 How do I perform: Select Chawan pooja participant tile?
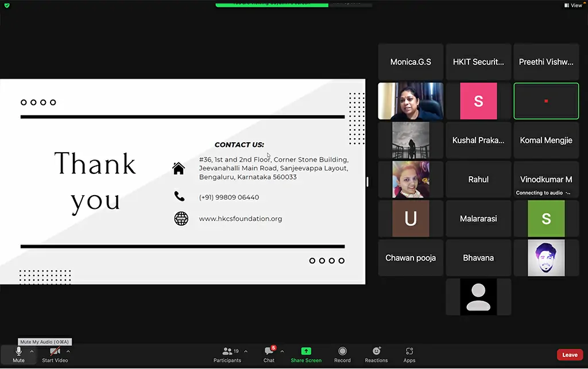411,258
